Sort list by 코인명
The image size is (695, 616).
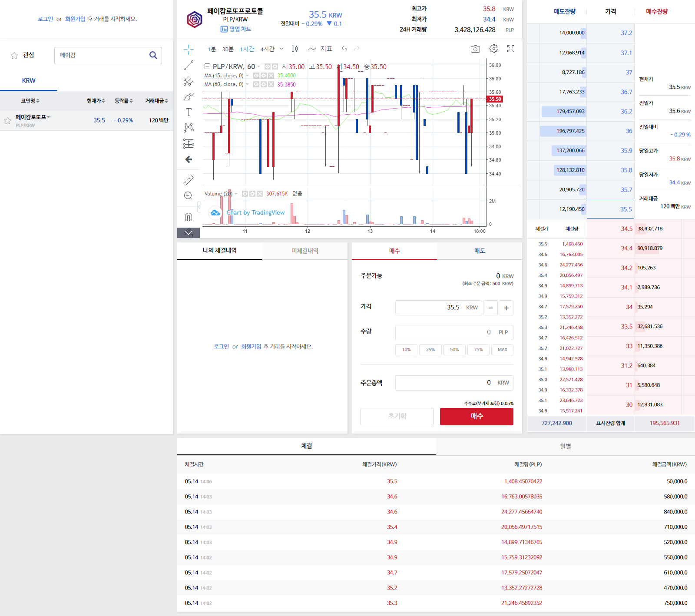point(30,101)
